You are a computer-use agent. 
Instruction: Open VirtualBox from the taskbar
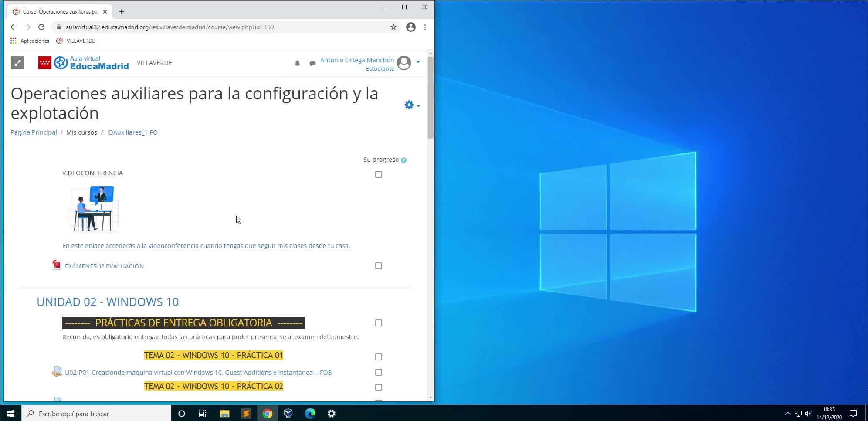click(288, 413)
